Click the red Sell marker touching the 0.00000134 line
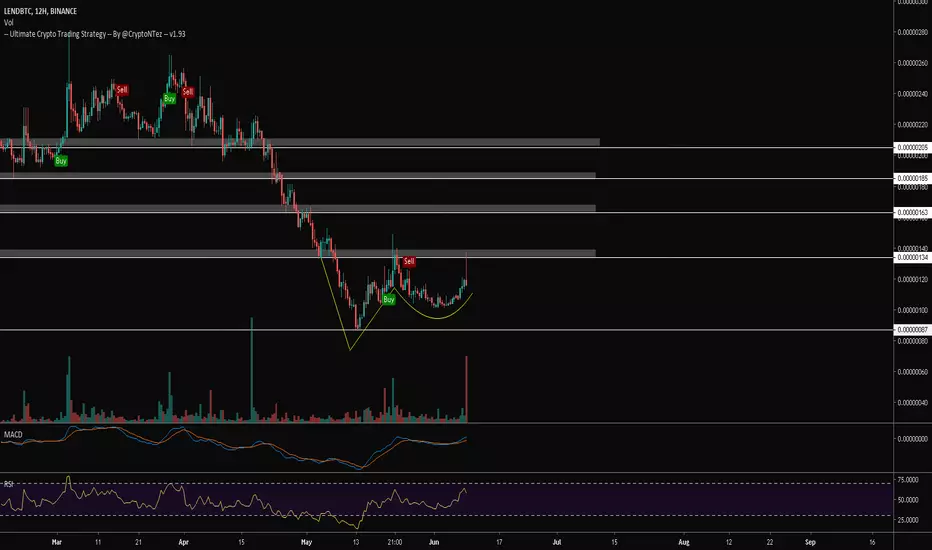Screen dimensions: 932x550 pos(409,261)
